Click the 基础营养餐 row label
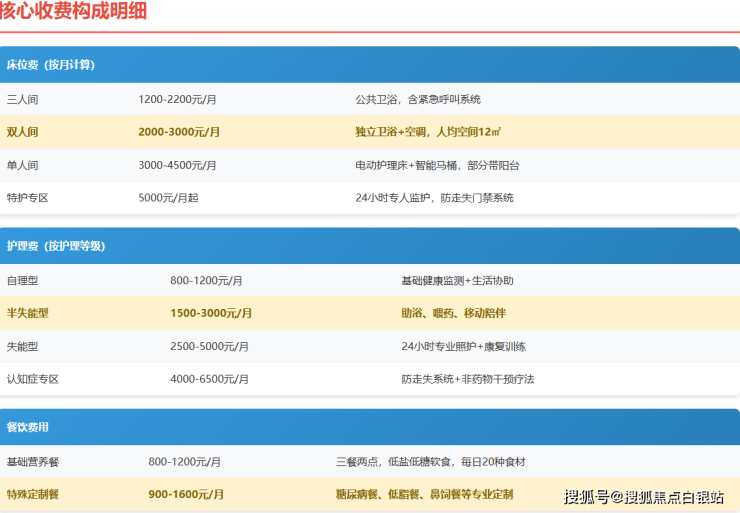The image size is (740, 513). (33, 462)
